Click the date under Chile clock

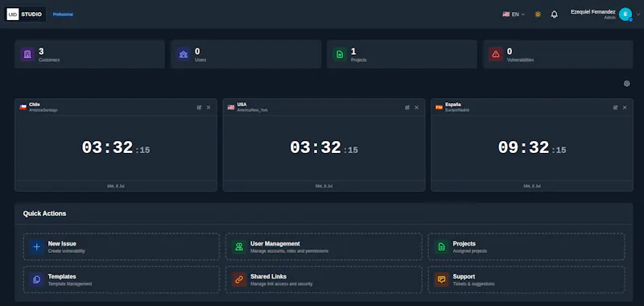pos(116,186)
